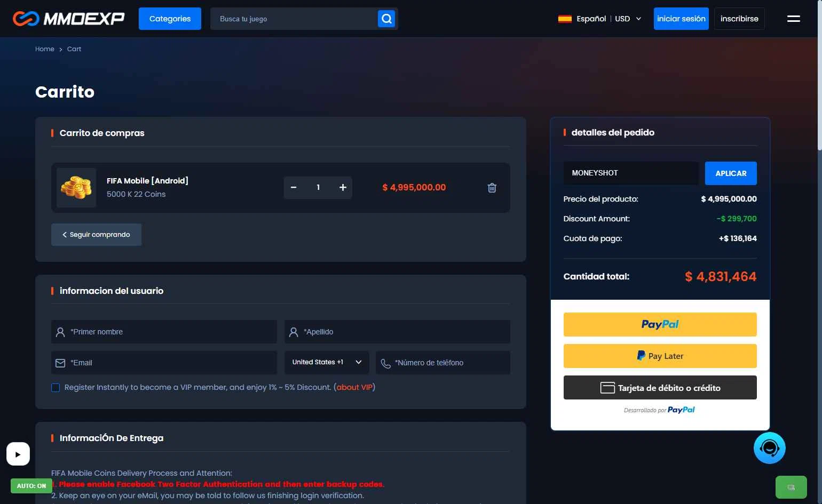Focus the Busca tu juego search field
This screenshot has width=822, height=504.
pos(294,19)
